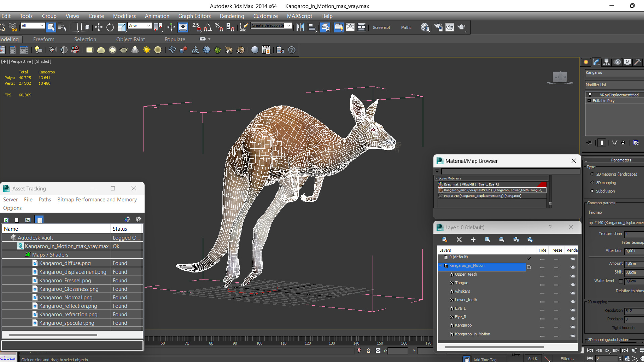
Task: Toggle the Percent Snap tool
Action: pyautogui.click(x=219, y=27)
